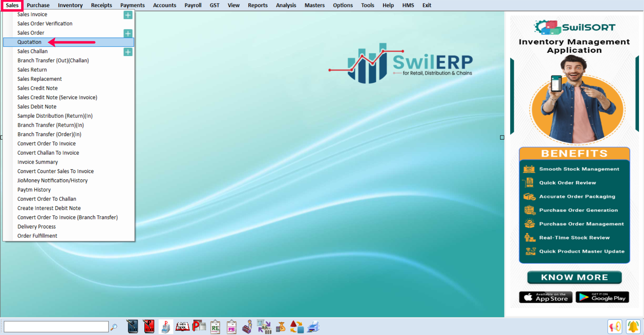The width and height of the screenshot is (644, 335).
Task: Open the Payments menu
Action: (x=133, y=5)
